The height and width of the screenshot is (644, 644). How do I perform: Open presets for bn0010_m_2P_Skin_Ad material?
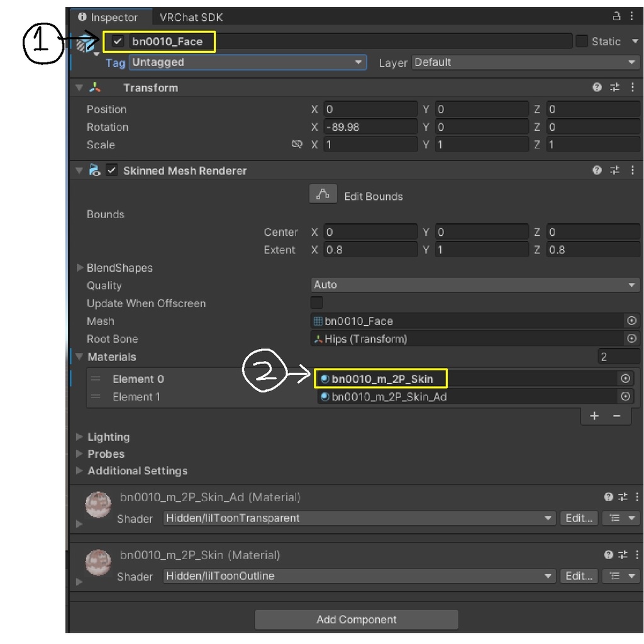coord(623,497)
